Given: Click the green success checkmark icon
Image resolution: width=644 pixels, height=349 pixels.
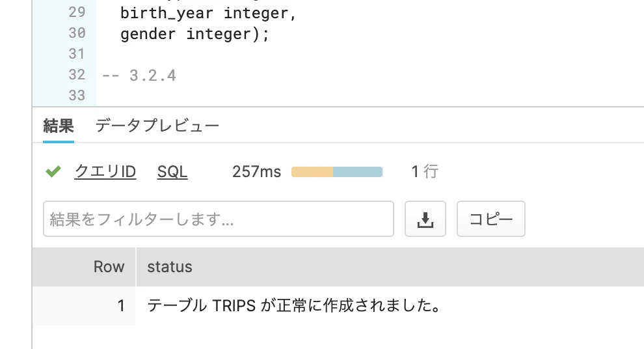Looking at the screenshot, I should 53,171.
